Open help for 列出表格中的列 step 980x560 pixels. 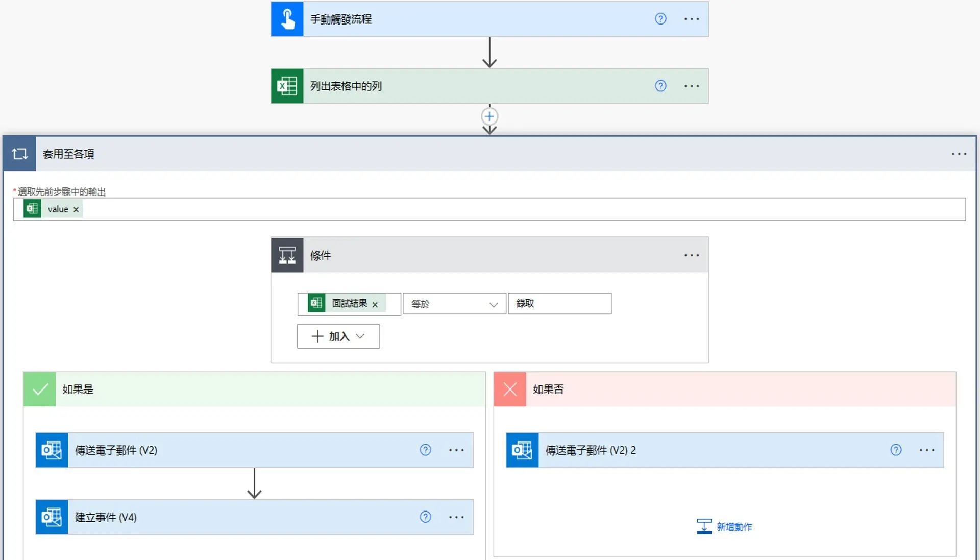(660, 86)
